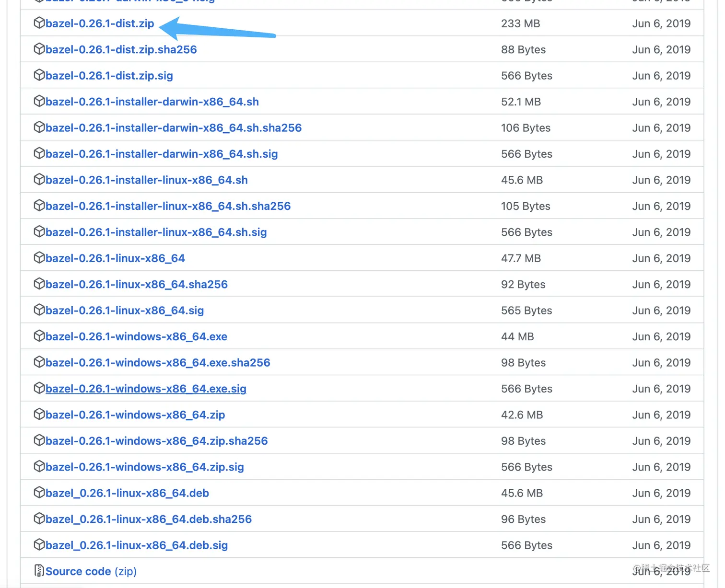Select the 106 Bytes size text

526,128
